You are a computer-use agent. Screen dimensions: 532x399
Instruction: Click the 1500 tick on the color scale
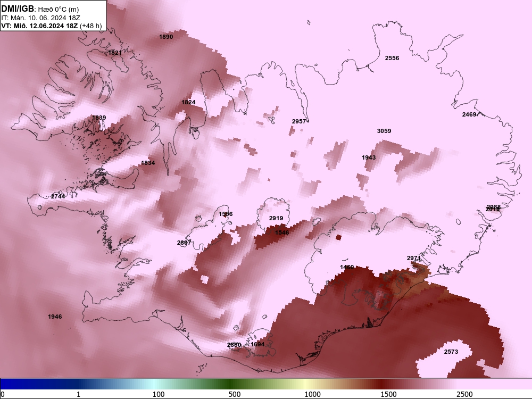click(x=388, y=394)
